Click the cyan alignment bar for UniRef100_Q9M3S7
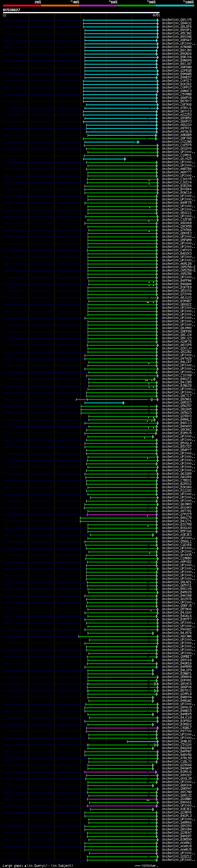This screenshot has height=868, width=197. [x=104, y=403]
